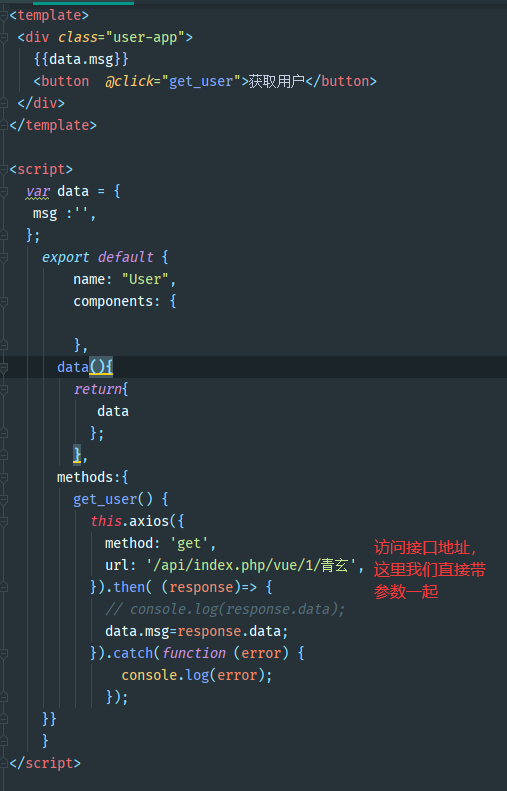Image resolution: width=507 pixels, height=791 pixels.
Task: Click the data.msg=response.data assignment
Action: [x=196, y=632]
